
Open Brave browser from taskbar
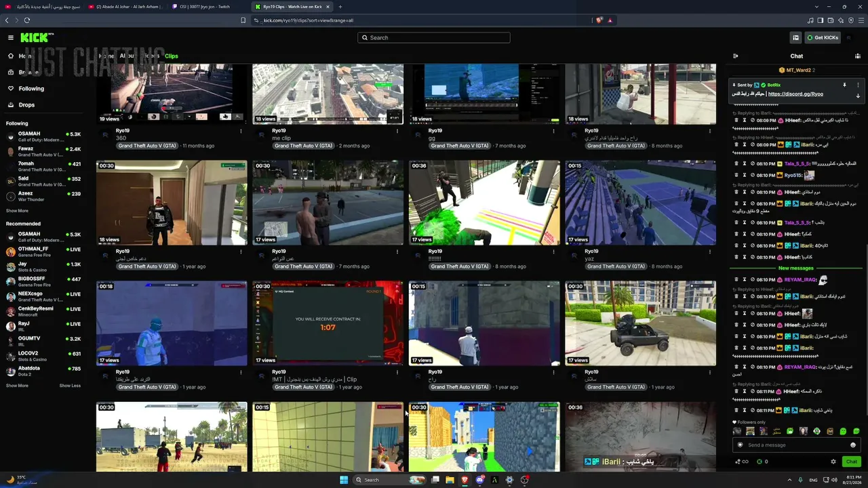(465, 480)
